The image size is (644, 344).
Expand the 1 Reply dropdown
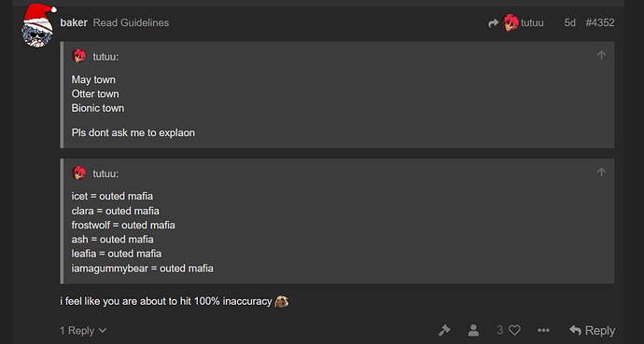point(83,330)
